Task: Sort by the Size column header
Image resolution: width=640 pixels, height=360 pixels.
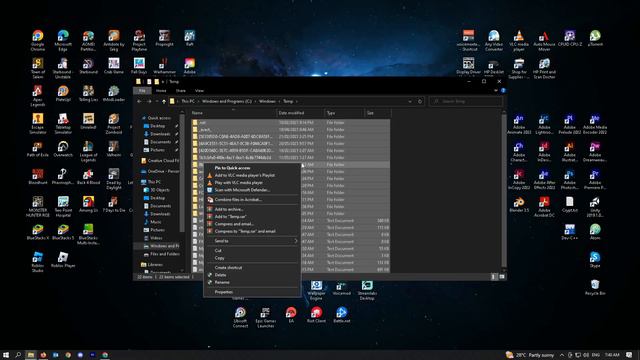Action: (377, 113)
